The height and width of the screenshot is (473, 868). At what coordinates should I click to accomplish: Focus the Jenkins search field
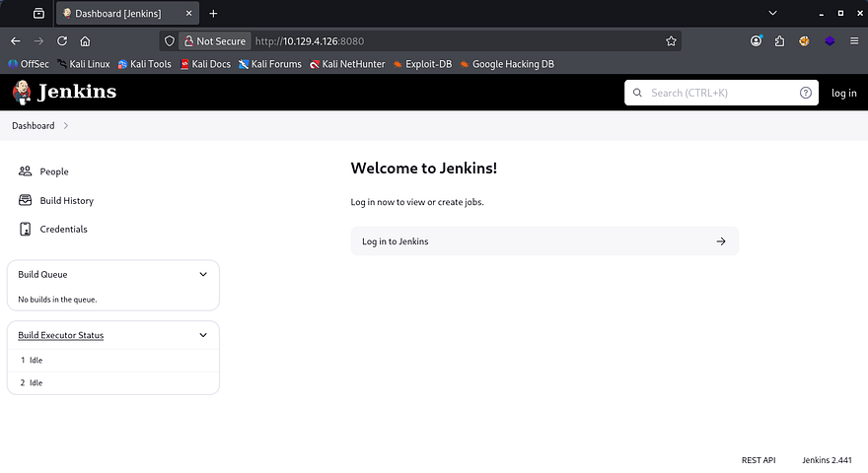tap(720, 93)
